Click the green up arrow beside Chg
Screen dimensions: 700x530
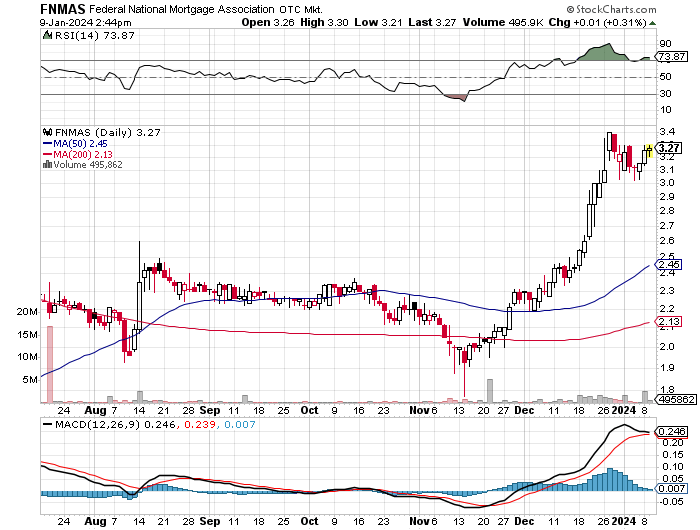(x=652, y=23)
